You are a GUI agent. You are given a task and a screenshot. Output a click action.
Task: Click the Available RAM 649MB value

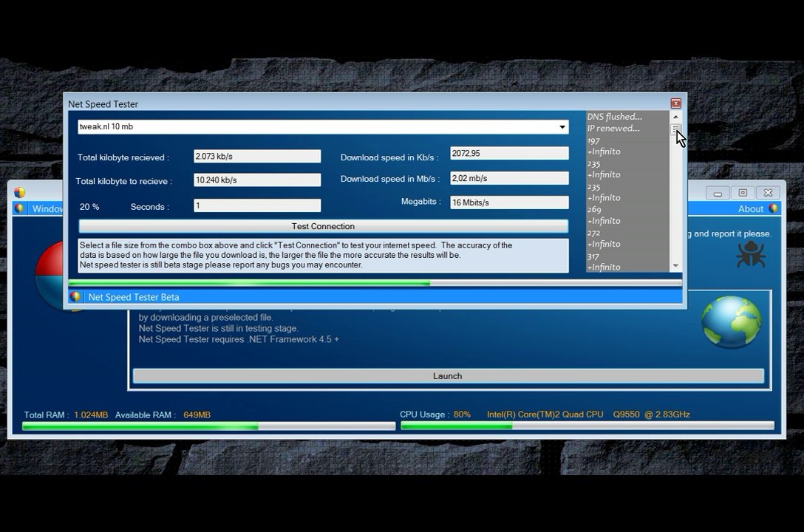[x=197, y=415]
